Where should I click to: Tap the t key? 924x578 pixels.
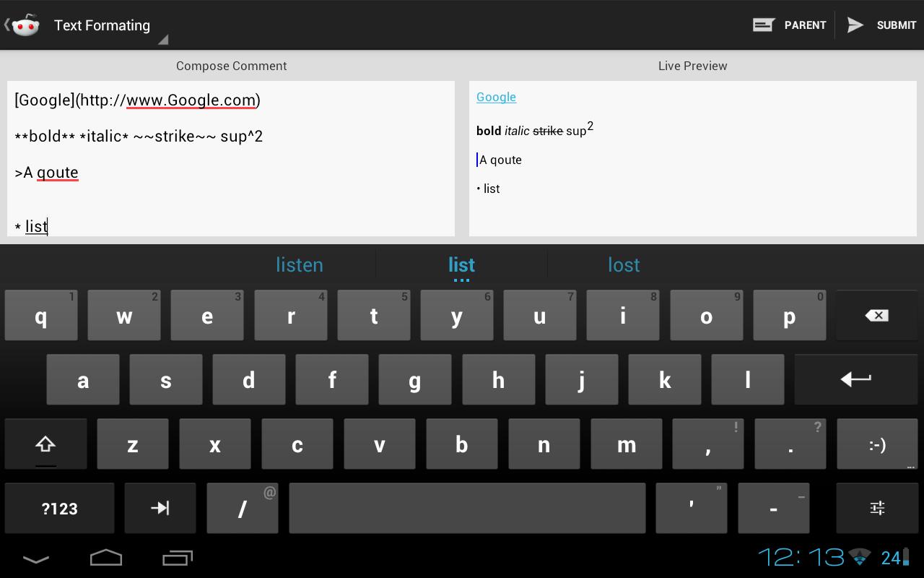(x=374, y=316)
